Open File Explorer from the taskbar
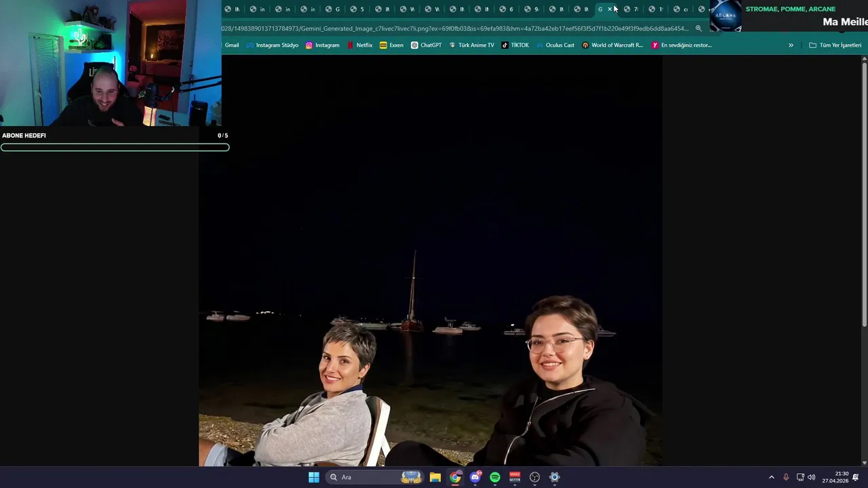Screen dimensions: 868x488 coord(435,477)
